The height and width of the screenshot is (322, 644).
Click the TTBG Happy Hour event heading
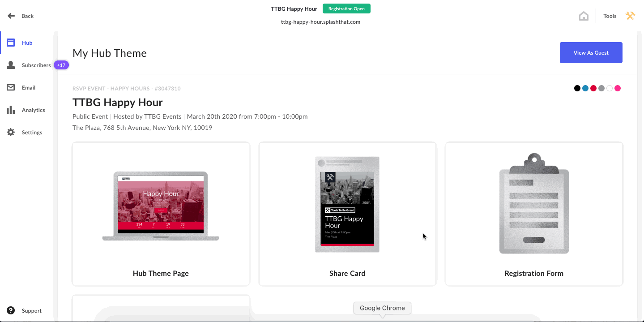(x=118, y=103)
